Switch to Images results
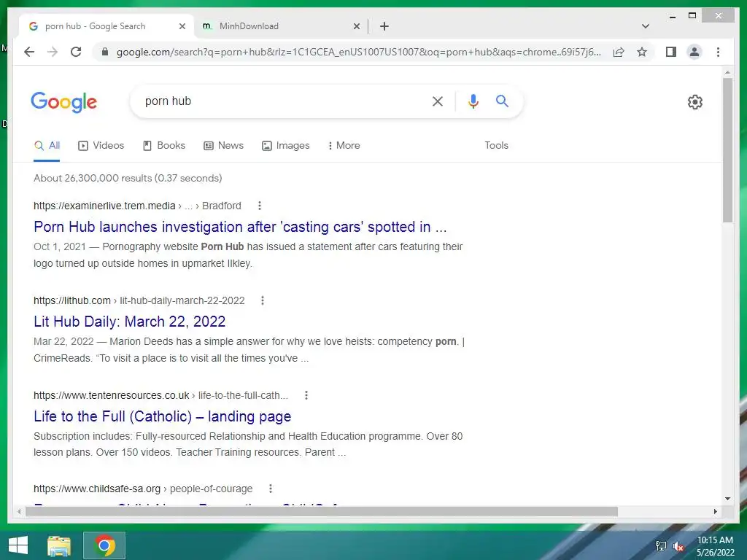 [x=285, y=145]
